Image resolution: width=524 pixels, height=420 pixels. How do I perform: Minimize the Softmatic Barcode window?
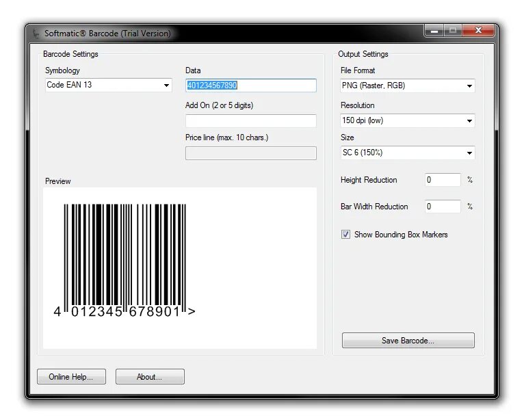click(x=434, y=31)
